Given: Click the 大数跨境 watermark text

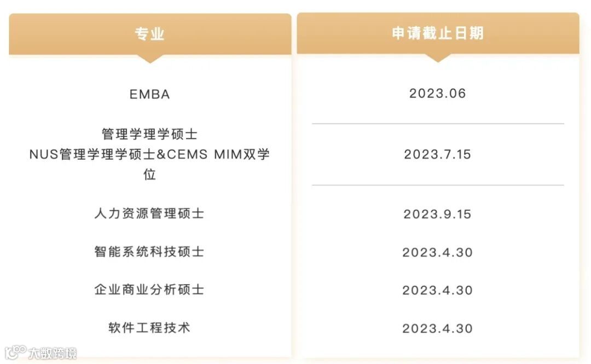Looking at the screenshot, I should [53, 354].
